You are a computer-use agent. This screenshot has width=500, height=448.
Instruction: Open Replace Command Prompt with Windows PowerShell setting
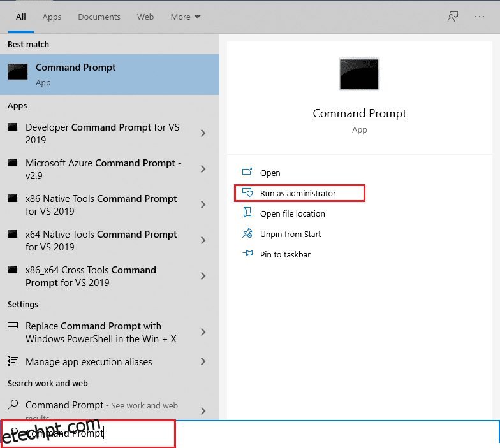(x=110, y=333)
